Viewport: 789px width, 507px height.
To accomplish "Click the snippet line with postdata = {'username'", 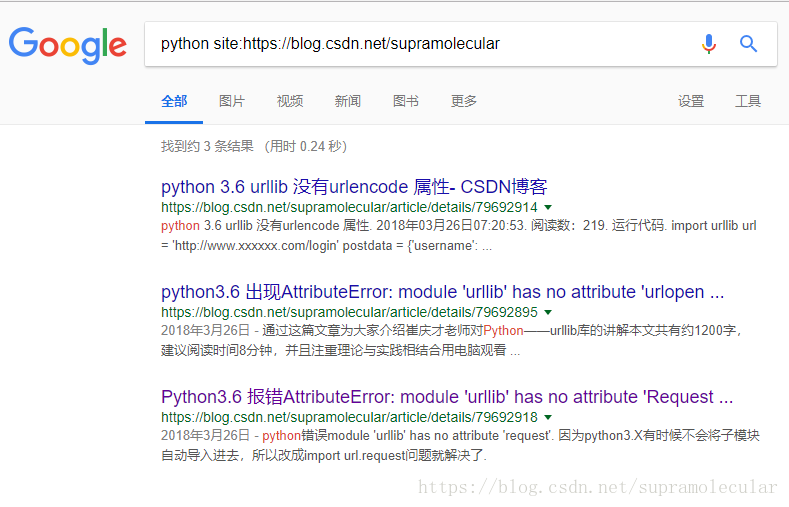I will pyautogui.click(x=327, y=245).
